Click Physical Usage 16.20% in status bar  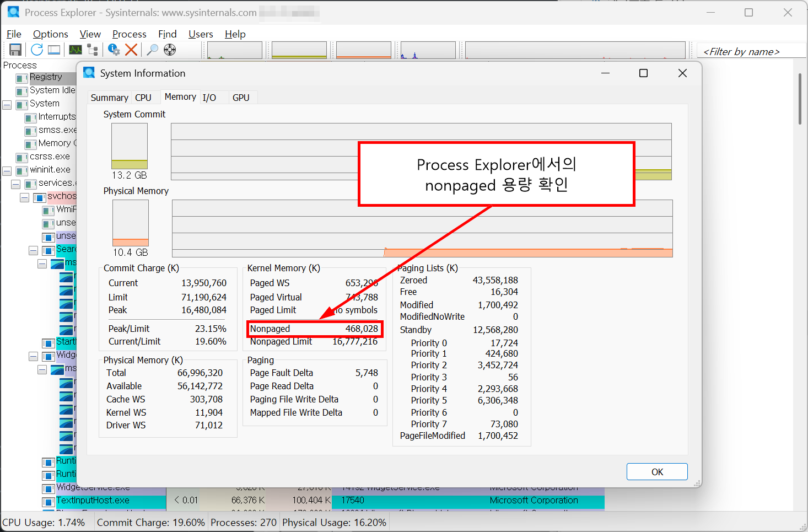coord(334,523)
